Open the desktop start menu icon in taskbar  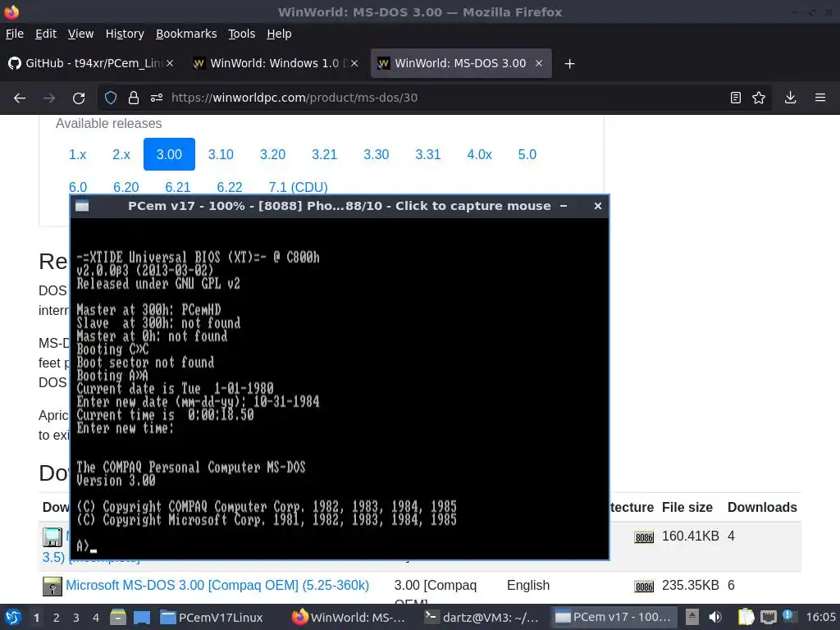[13, 617]
